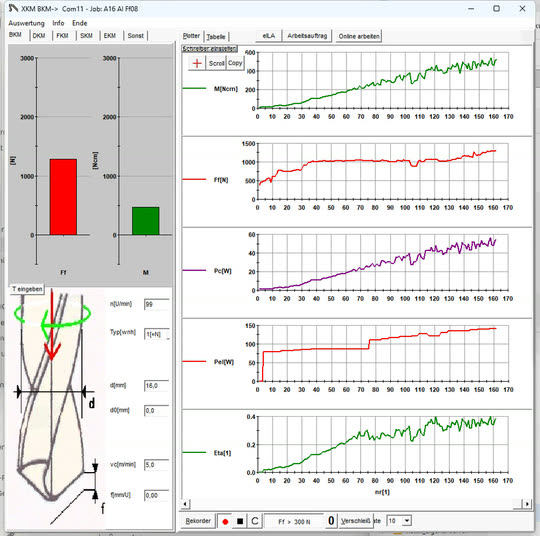Click the Ff > 300 N trigger field
540x536 pixels.
(294, 522)
